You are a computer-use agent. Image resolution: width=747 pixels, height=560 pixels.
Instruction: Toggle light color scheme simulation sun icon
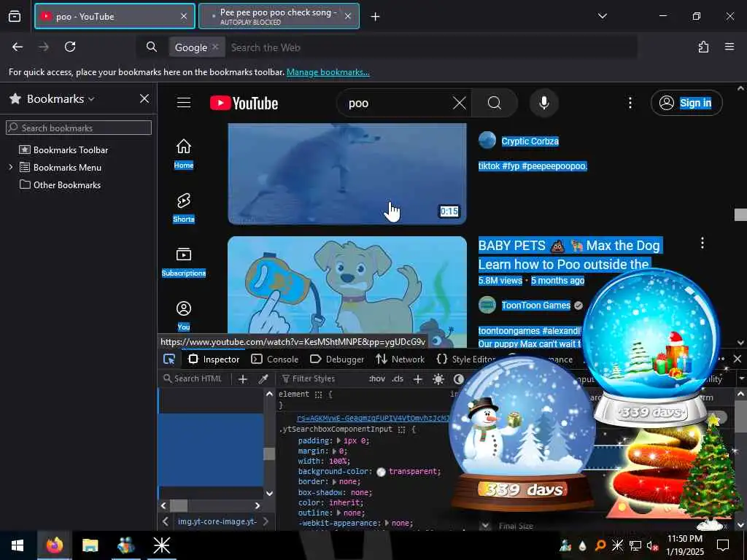tap(438, 379)
